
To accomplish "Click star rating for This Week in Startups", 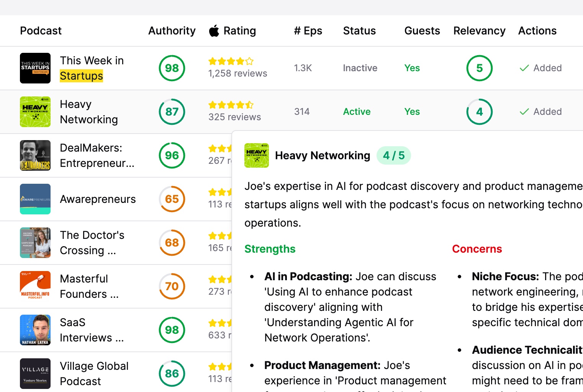I will tap(231, 61).
